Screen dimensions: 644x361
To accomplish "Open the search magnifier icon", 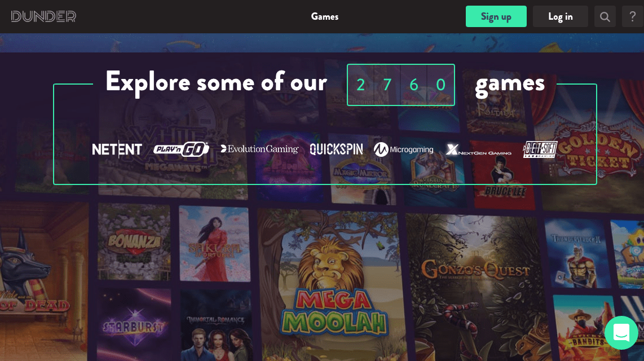I will pyautogui.click(x=605, y=16).
